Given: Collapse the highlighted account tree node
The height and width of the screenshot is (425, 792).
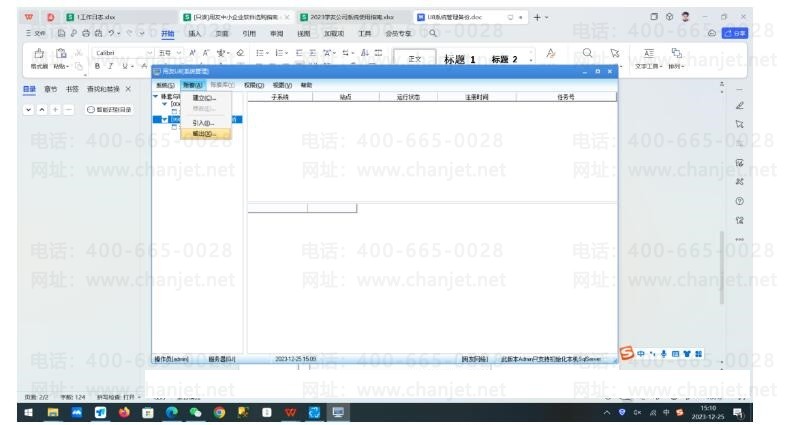Looking at the screenshot, I should click(x=164, y=120).
